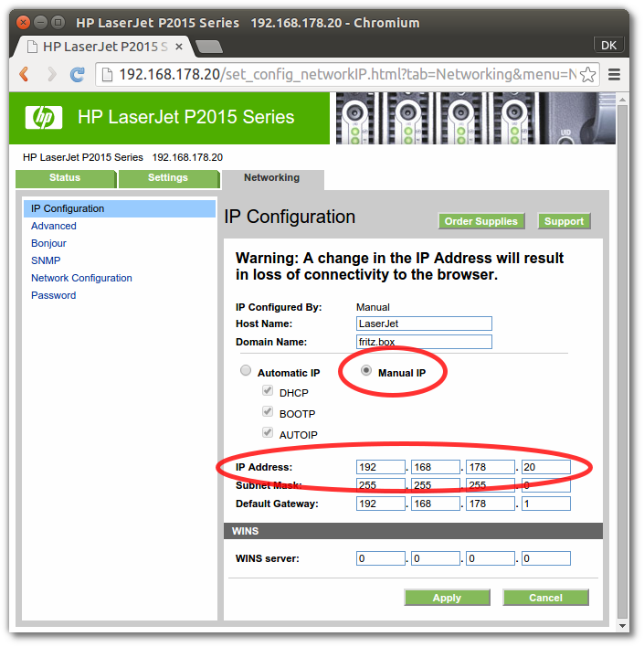Screen dimensions: 644x647
Task: Switch to the Settings tab
Action: pos(168,178)
